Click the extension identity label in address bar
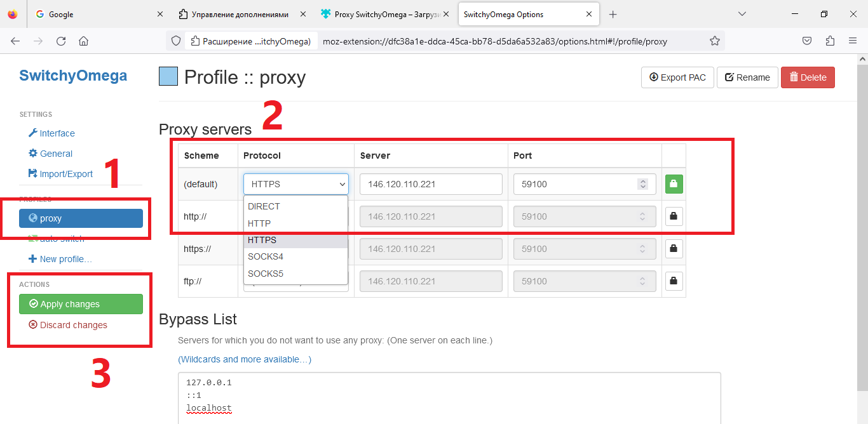Viewport: 868px width, 424px height. click(x=251, y=41)
